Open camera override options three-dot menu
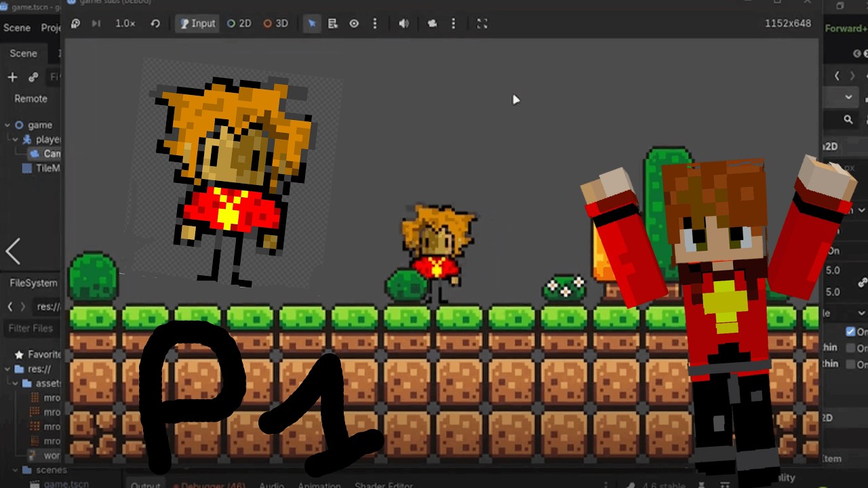The image size is (868, 488). tap(454, 24)
